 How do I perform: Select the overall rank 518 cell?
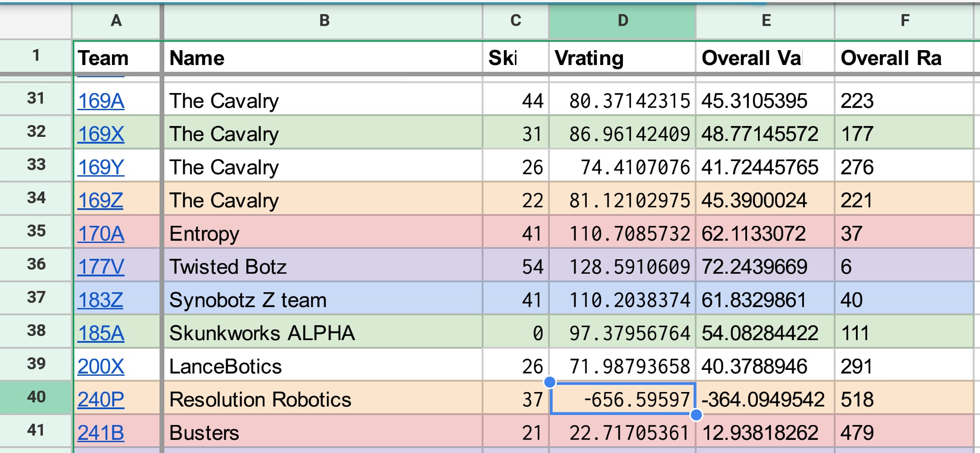904,398
